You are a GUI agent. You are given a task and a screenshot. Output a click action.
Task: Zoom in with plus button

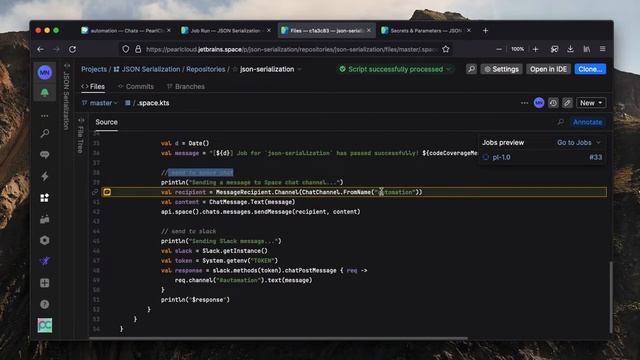pos(536,49)
